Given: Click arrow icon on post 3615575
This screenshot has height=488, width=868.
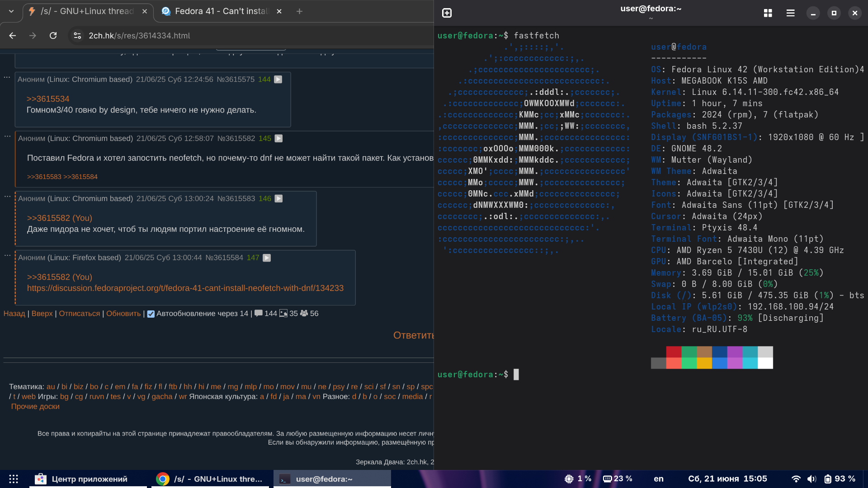Looking at the screenshot, I should click(278, 80).
